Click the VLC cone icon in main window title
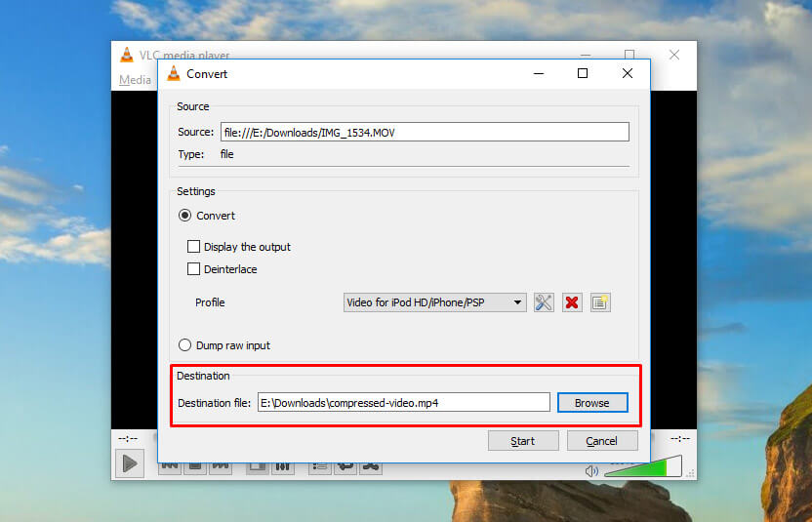 pos(126,55)
